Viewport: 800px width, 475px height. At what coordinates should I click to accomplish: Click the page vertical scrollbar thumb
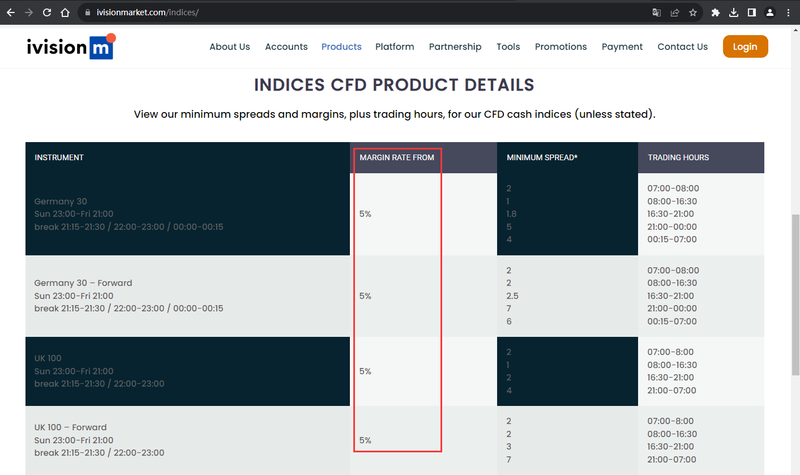click(795, 295)
